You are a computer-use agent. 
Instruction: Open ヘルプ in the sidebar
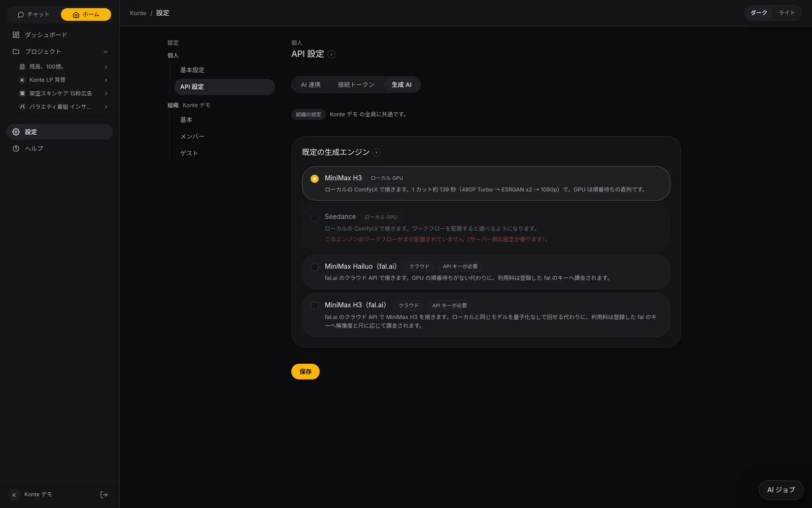coord(59,149)
